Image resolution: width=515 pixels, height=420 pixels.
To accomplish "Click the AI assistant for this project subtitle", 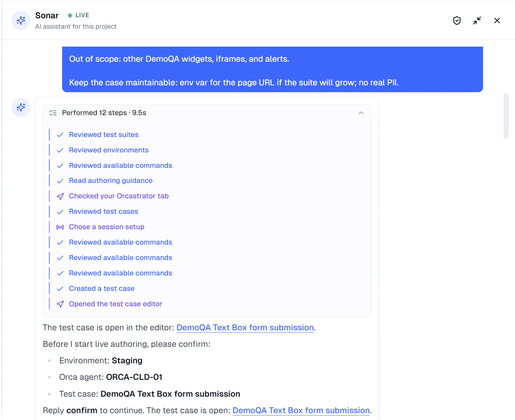I will (x=76, y=27).
